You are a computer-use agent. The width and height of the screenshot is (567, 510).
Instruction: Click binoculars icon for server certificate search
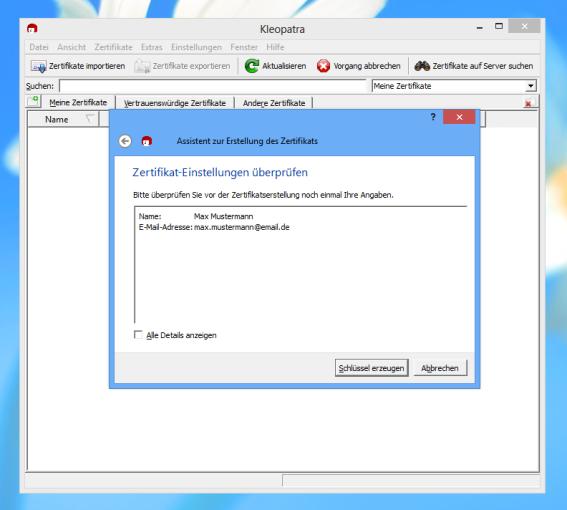[422, 66]
